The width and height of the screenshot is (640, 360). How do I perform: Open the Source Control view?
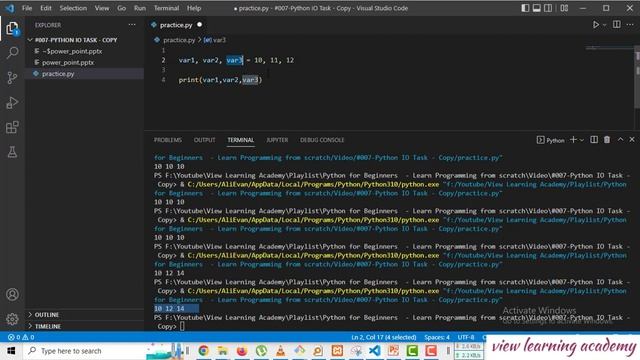tap(12, 78)
